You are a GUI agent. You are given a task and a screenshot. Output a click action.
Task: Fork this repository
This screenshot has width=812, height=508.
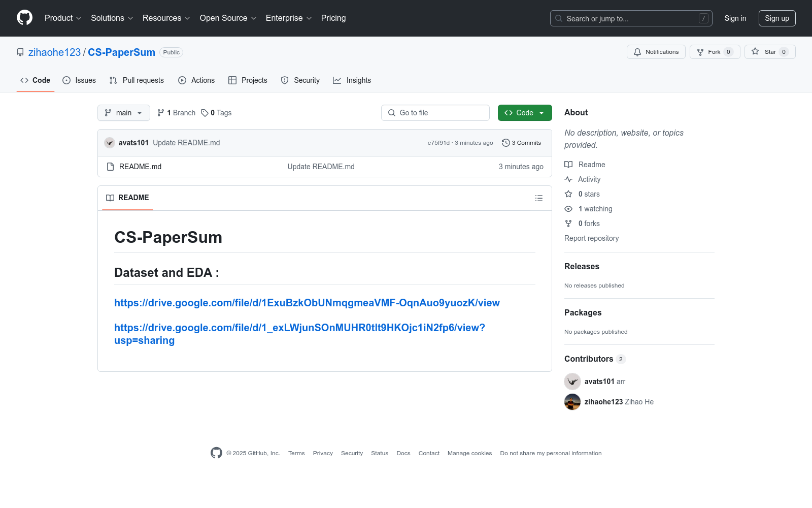coord(715,52)
